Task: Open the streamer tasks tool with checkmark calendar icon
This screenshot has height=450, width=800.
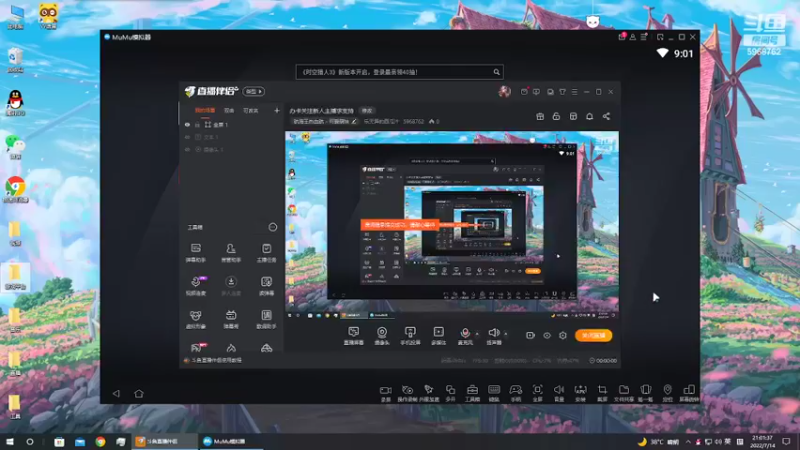Action: 266,253
